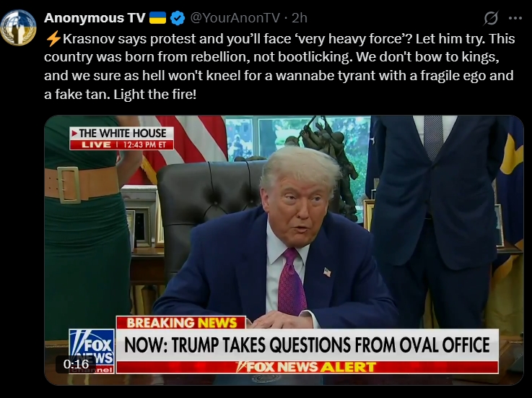Click the tweet text "Light the fire!"
This screenshot has width=532, height=398.
click(155, 94)
